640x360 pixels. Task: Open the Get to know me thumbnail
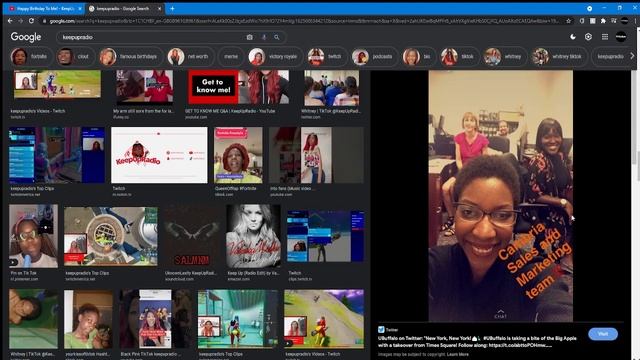point(238,87)
